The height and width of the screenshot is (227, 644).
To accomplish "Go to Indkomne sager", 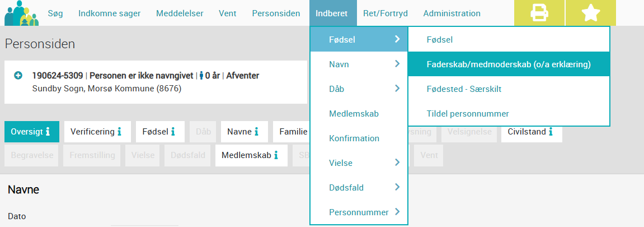I will click(x=110, y=13).
